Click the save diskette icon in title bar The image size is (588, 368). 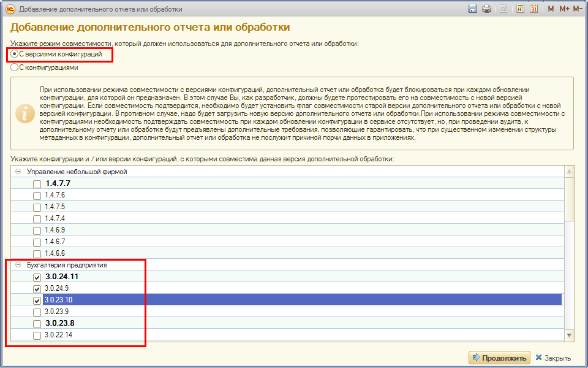472,9
